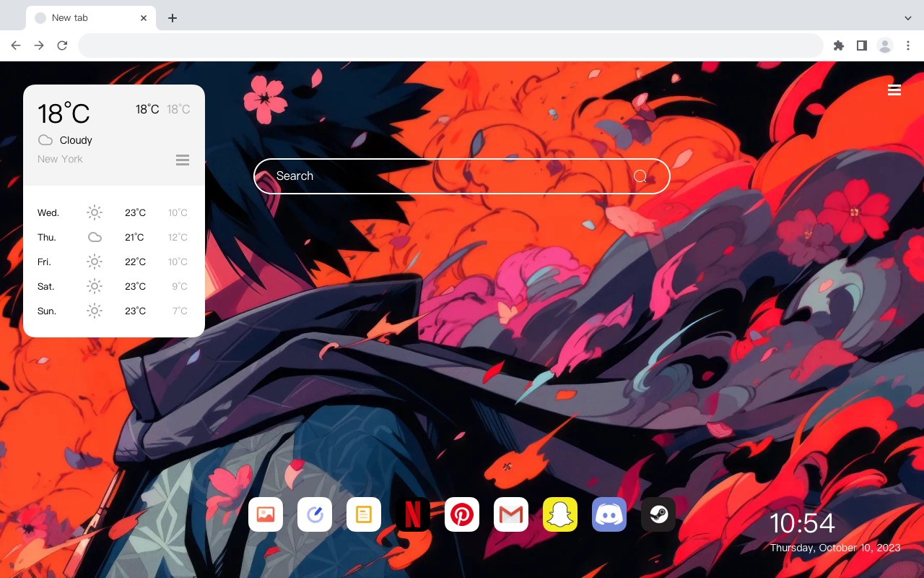The width and height of the screenshot is (924, 578).
Task: Click the 10:54 clock display
Action: (802, 523)
